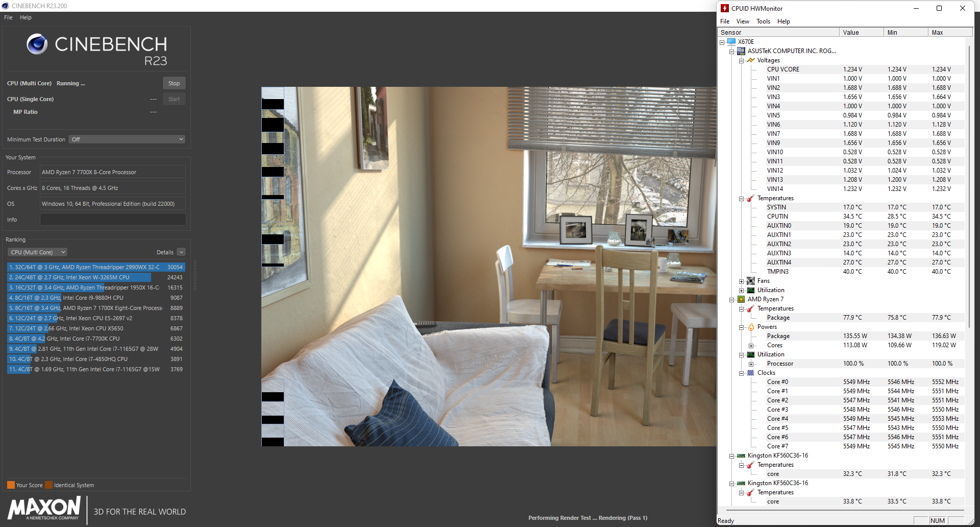Viewport: 980px width, 527px height.
Task: Click the orange Your Score legend swatch
Action: point(11,485)
